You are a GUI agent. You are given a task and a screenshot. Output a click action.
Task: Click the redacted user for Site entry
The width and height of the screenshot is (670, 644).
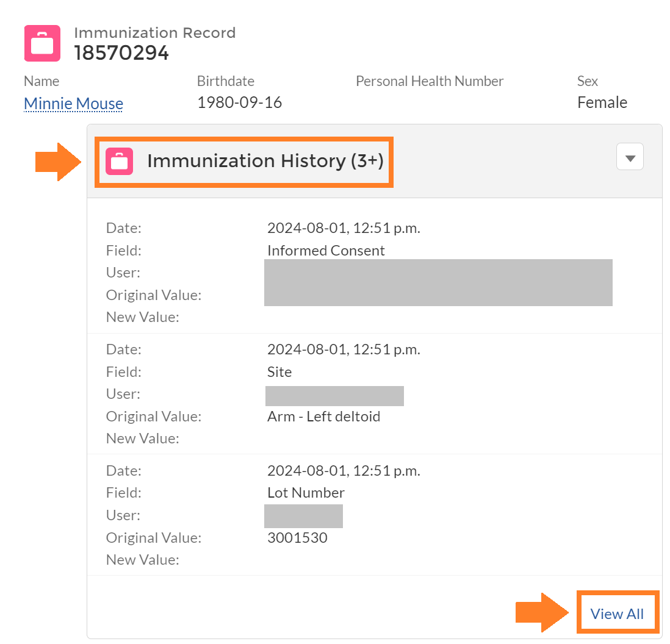click(x=334, y=396)
